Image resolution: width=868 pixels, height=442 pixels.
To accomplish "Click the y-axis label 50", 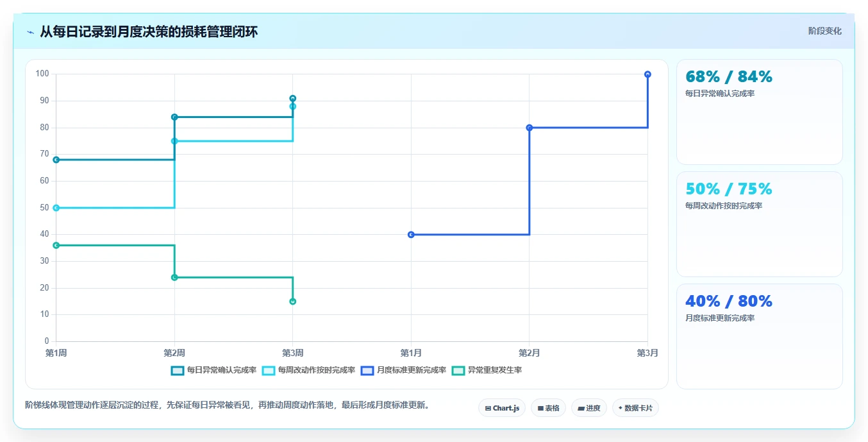I will pos(44,208).
